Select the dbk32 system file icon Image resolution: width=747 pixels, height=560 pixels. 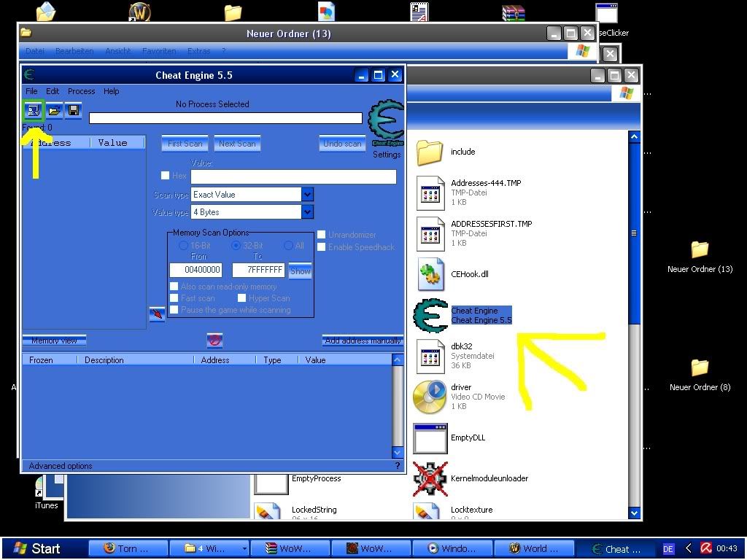(x=430, y=356)
